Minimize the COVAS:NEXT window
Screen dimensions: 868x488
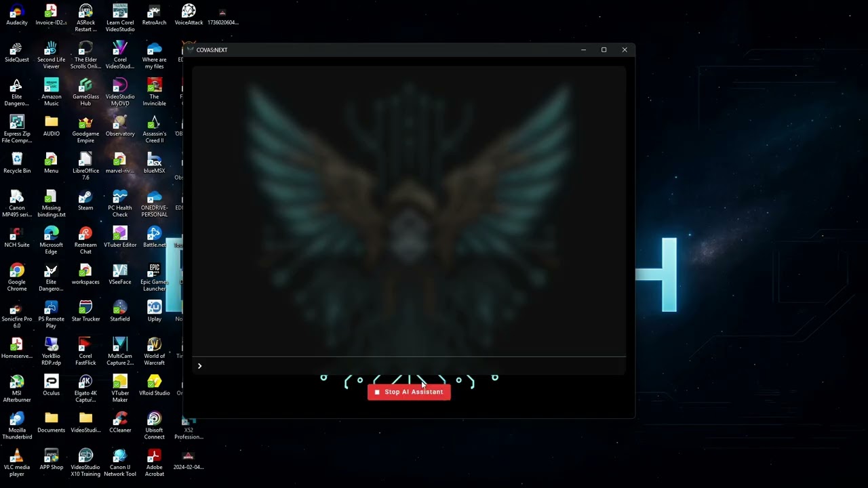tap(583, 49)
